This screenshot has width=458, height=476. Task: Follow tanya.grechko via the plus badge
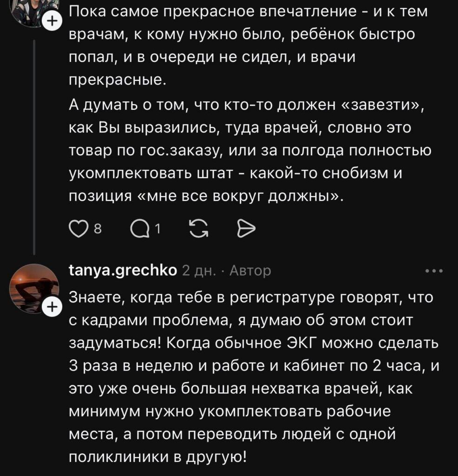click(x=52, y=307)
